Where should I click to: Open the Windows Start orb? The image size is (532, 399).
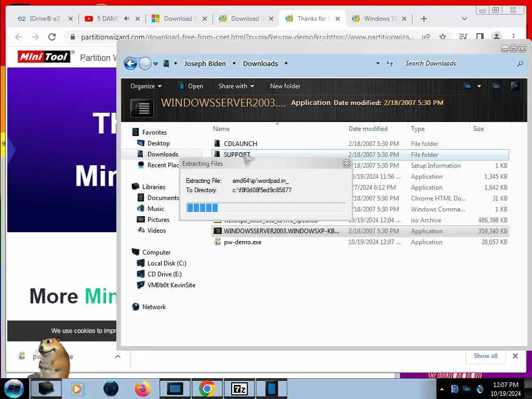(x=14, y=389)
